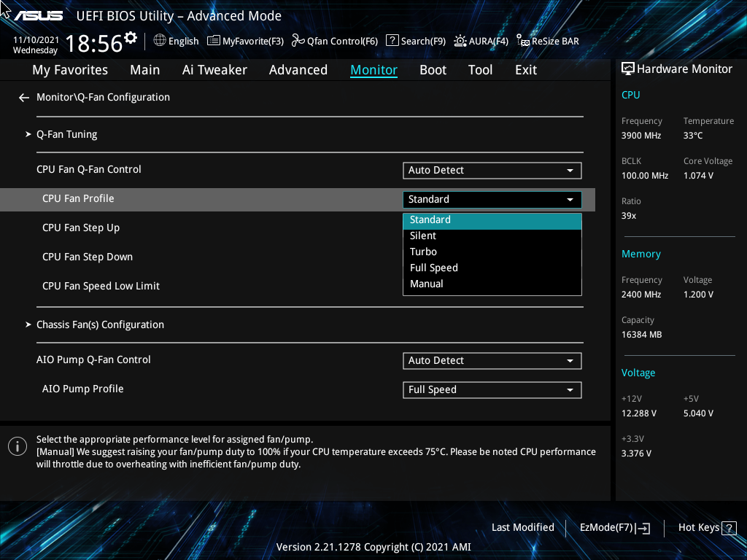Click the ASUS logo

38,16
